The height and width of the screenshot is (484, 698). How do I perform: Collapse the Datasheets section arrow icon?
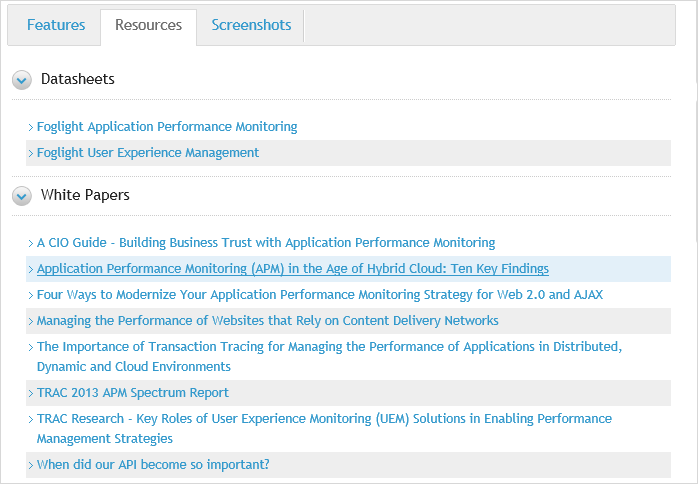click(22, 80)
